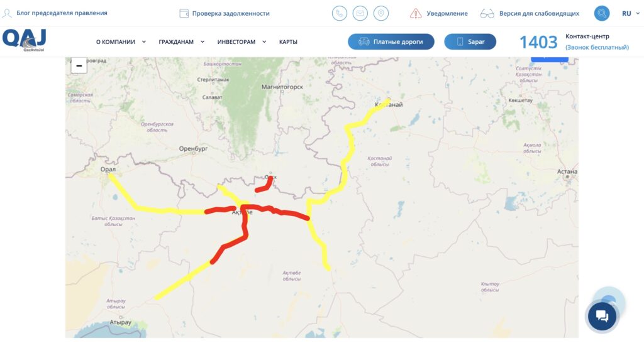Open the blue search magnifier button
Screen dimensions: 644x348
coord(602,14)
